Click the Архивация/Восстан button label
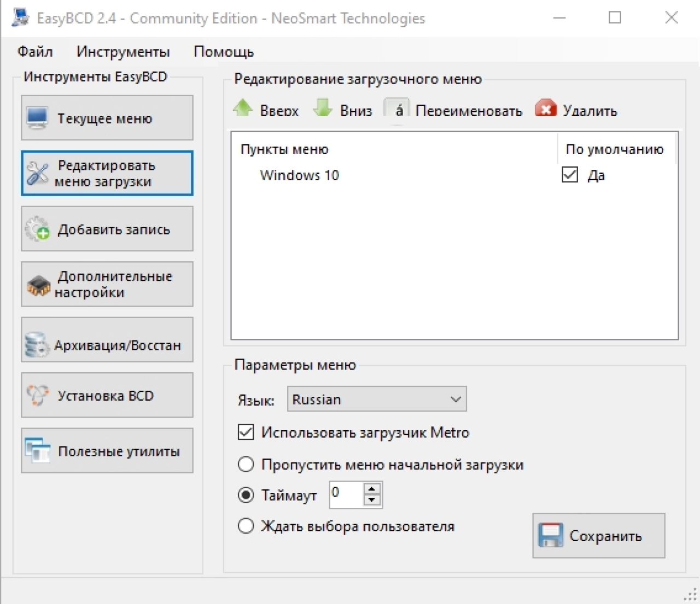Screen dimensions: 700x604 click(x=117, y=345)
